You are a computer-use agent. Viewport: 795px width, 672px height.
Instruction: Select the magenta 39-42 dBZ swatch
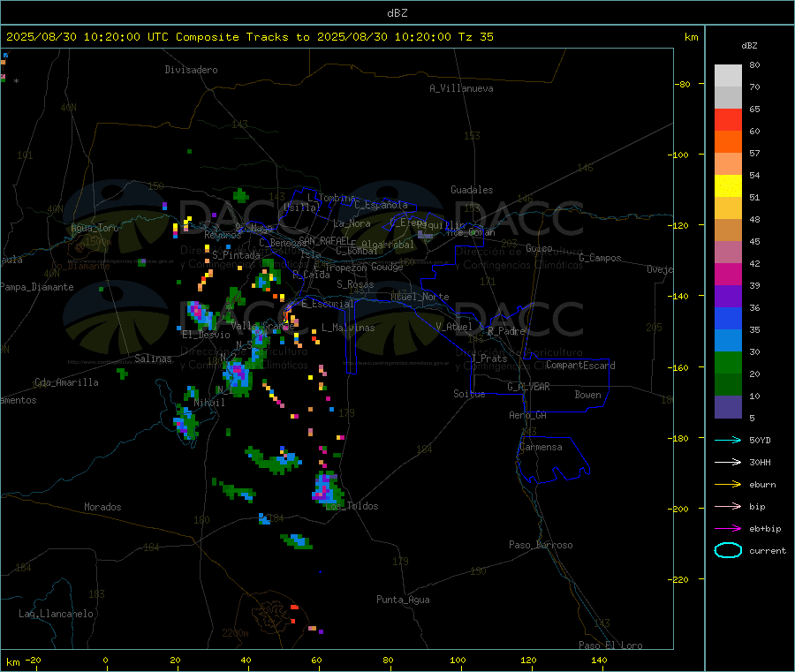pyautogui.click(x=728, y=275)
